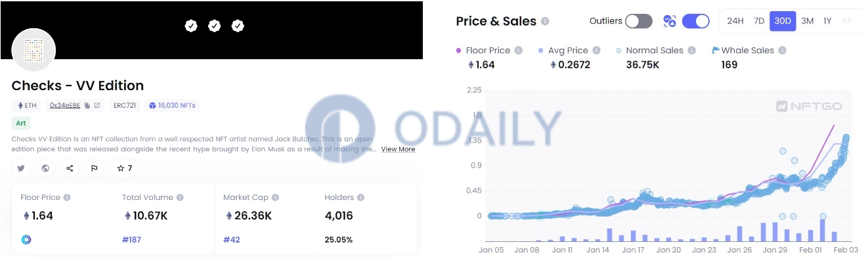Viewport: 868px width, 259px height.
Task: Open the #42 market cap ranking link
Action: point(232,240)
